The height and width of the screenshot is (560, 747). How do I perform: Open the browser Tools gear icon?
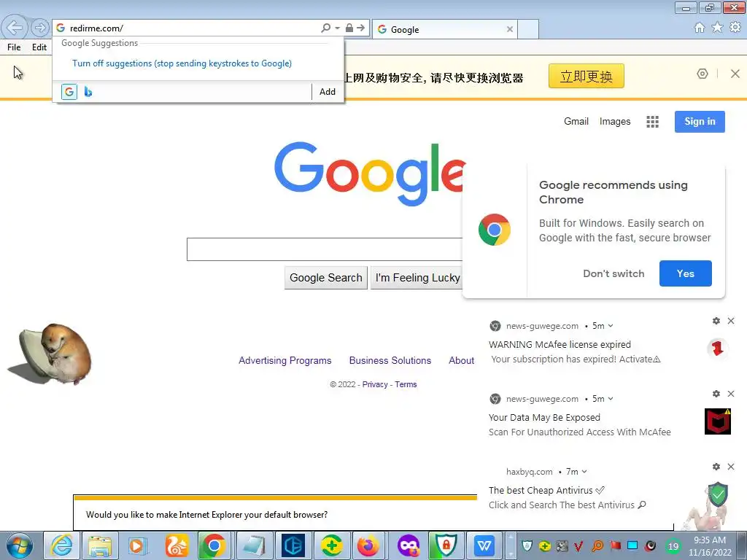coord(735,28)
